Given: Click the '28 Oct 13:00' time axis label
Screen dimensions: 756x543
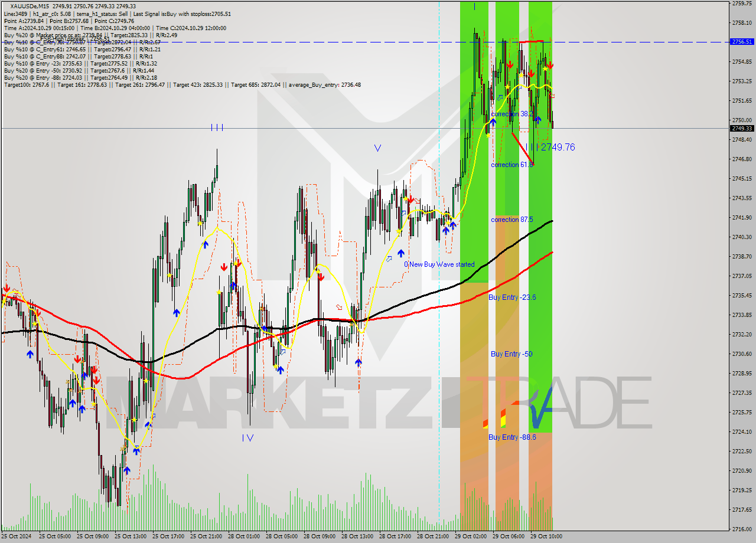Looking at the screenshot, I should click(x=357, y=537).
